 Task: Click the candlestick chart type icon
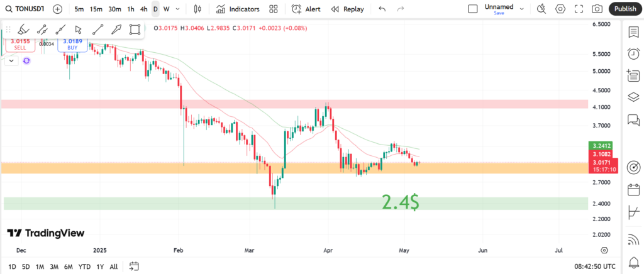(x=198, y=9)
